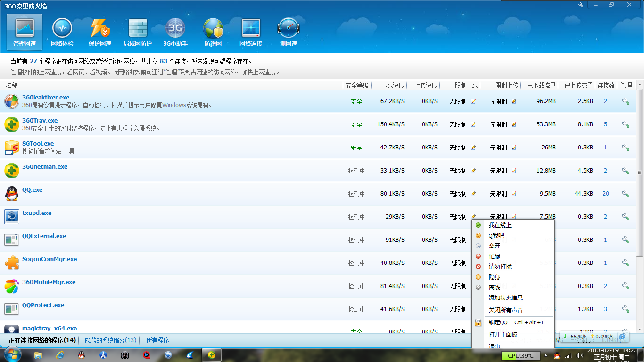This screenshot has height=362, width=644.
Task: Switch to 所有程序 tab
Action: tap(157, 340)
